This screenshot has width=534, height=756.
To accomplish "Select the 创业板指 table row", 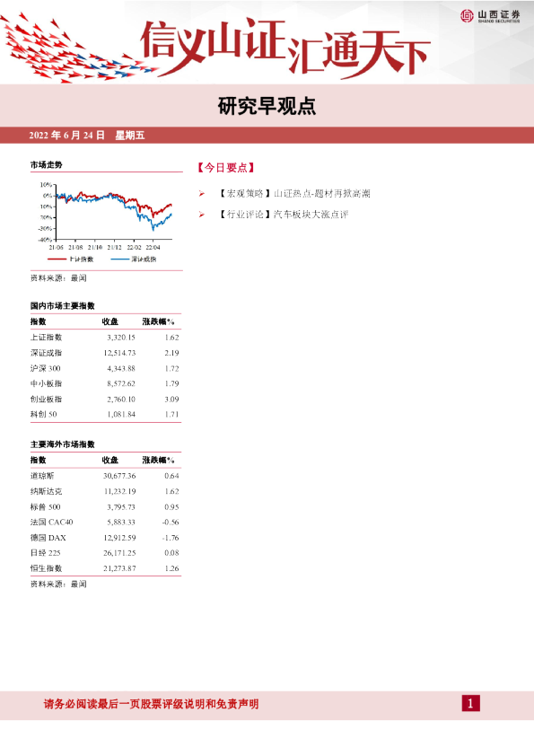I will tap(105, 400).
